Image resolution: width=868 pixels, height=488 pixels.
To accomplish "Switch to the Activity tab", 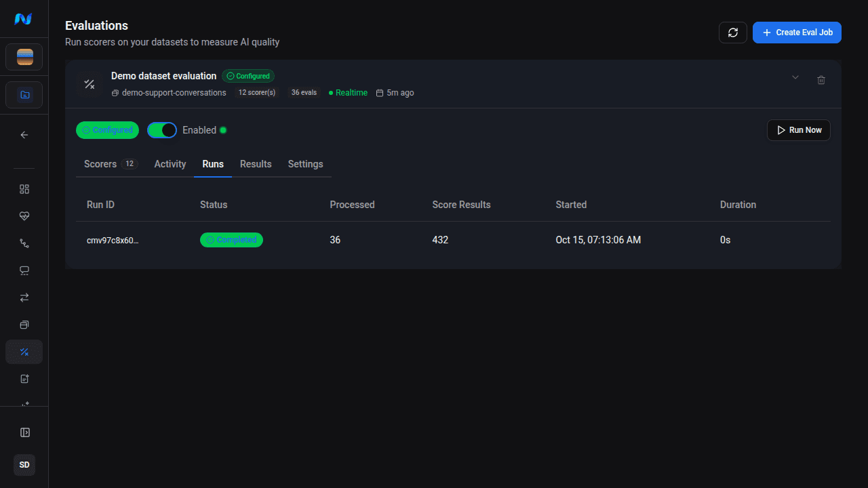I will pos(170,164).
